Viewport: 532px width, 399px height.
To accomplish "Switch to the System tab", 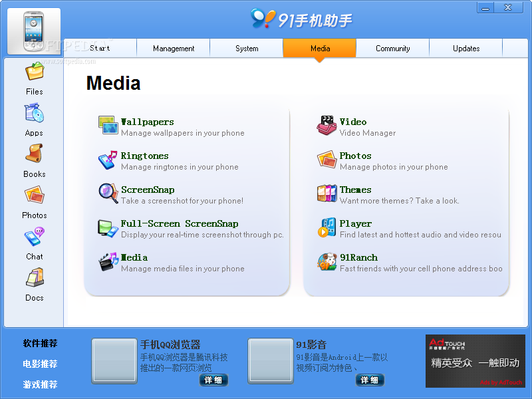I will 247,48.
